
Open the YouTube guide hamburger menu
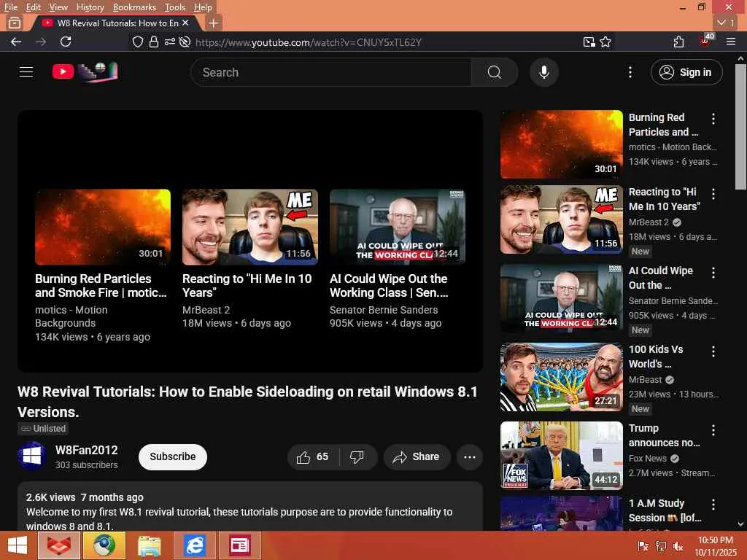point(26,72)
